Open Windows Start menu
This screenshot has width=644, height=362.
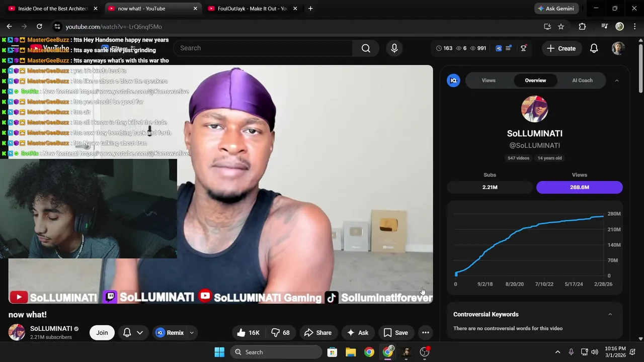coord(219,352)
